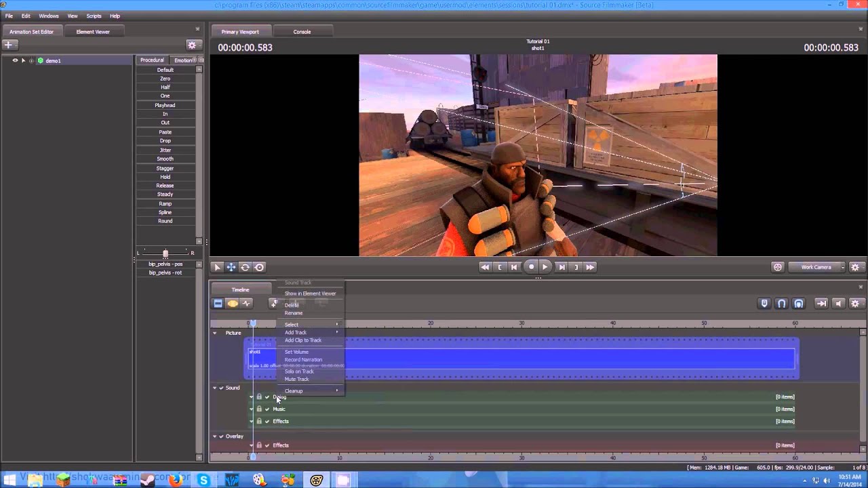Screen dimensions: 868x488
Task: Step forward one frame
Action: click(x=561, y=267)
